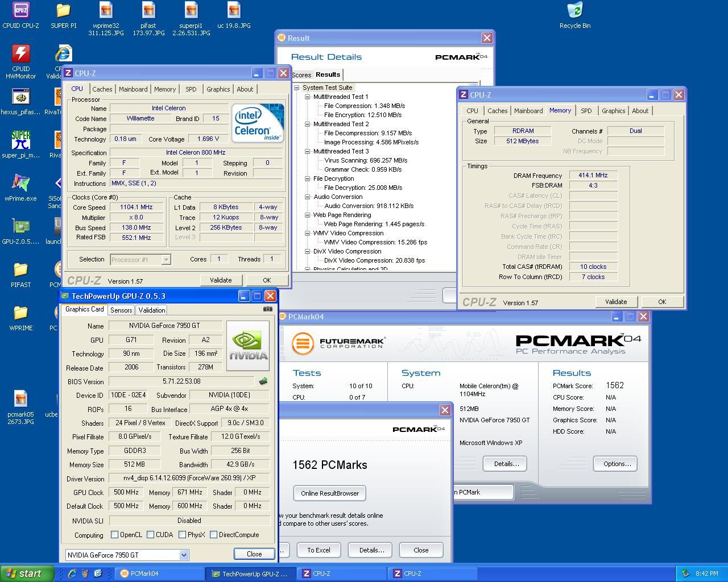This screenshot has height=582, width=728.
Task: Collapse DivX Video Compression node
Action: click(308, 251)
